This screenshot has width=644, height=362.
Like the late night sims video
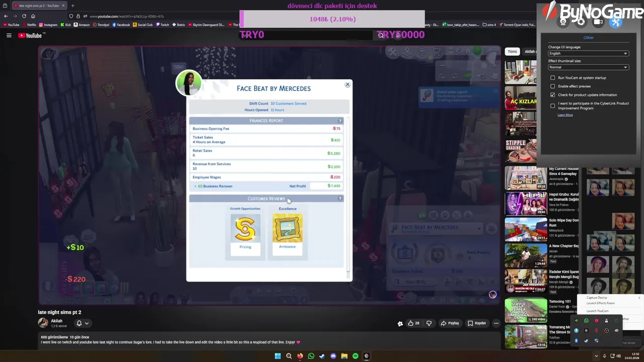point(414,323)
